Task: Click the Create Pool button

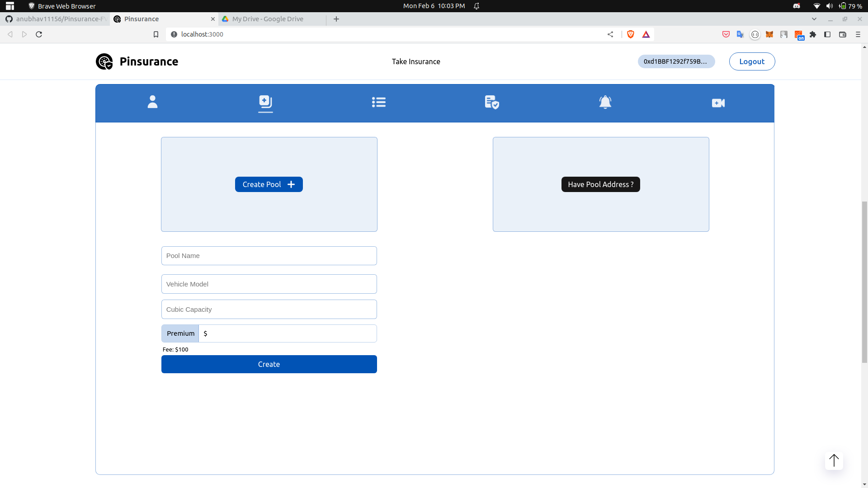Action: click(x=269, y=184)
